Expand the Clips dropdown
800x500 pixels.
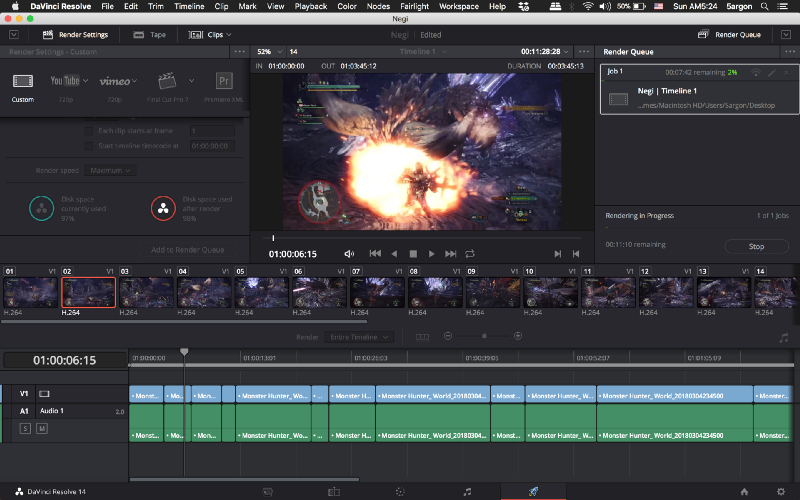pyautogui.click(x=210, y=35)
